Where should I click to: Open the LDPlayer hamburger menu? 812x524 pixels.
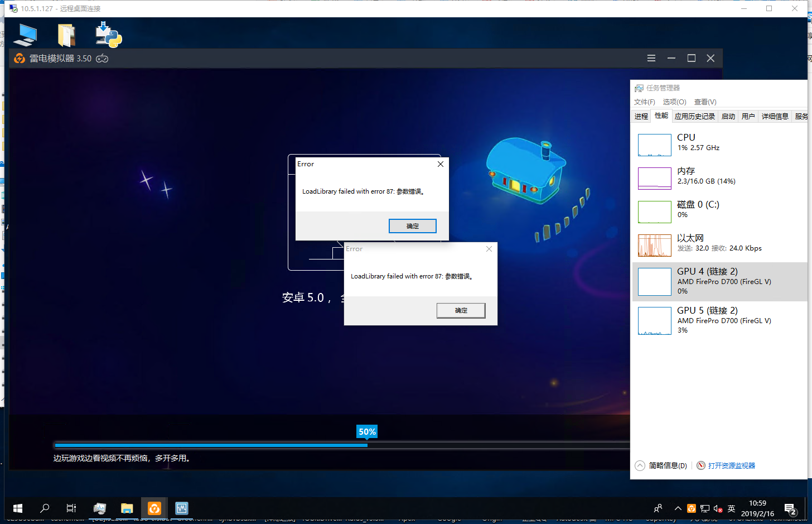pyautogui.click(x=651, y=58)
